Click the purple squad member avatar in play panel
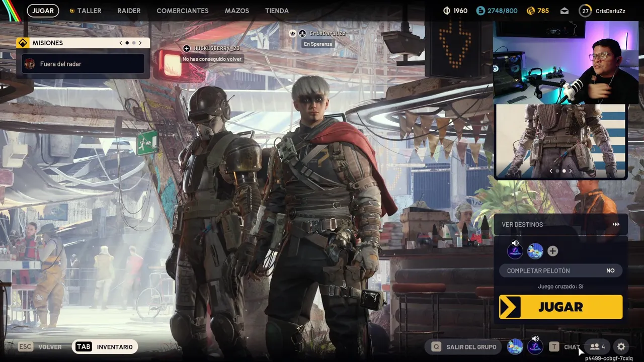Image resolution: width=644 pixels, height=362 pixels. point(515,251)
